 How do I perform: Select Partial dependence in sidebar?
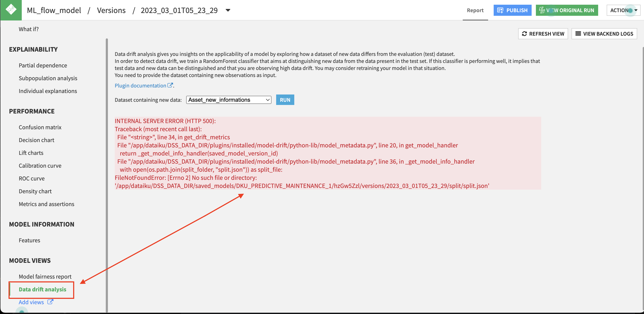click(x=43, y=65)
